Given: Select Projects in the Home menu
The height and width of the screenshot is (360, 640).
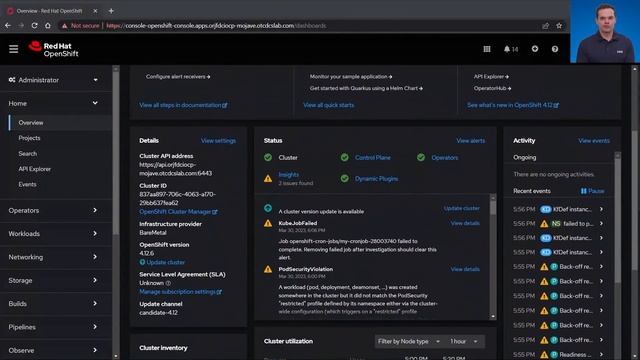Looking at the screenshot, I should point(29,138).
